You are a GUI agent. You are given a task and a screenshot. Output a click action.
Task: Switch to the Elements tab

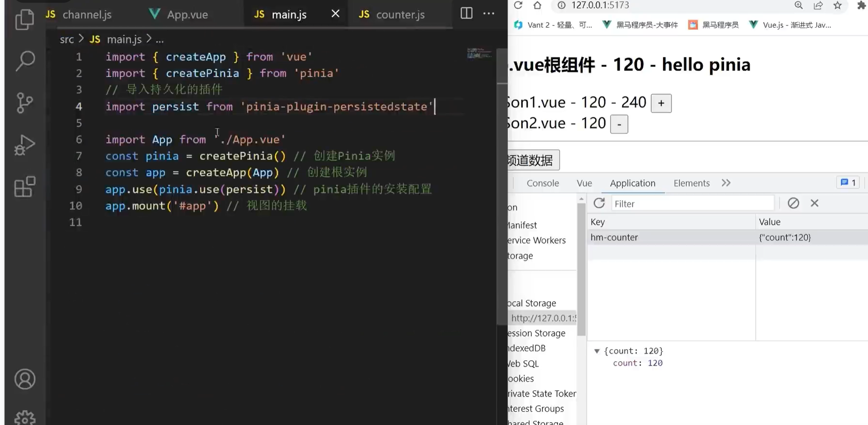coord(691,183)
